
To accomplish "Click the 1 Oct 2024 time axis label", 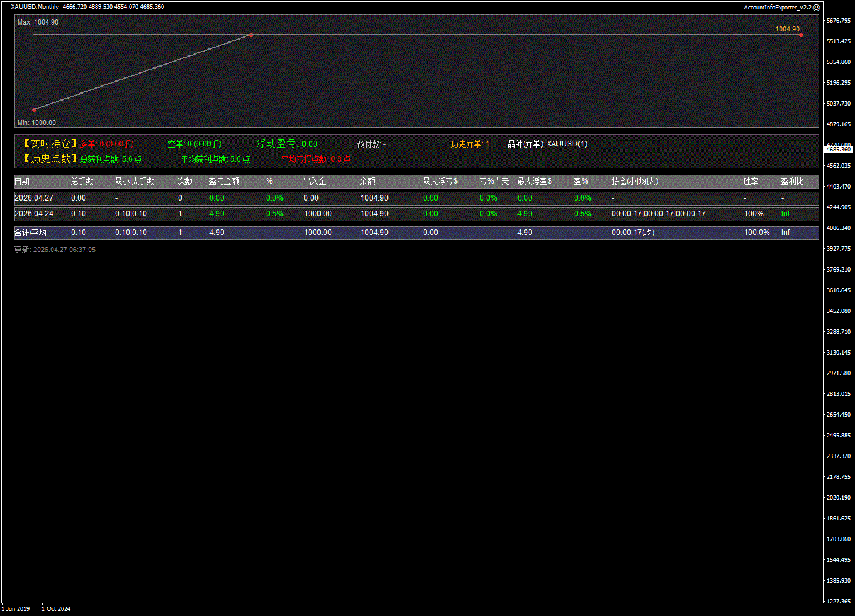I will pos(56,608).
